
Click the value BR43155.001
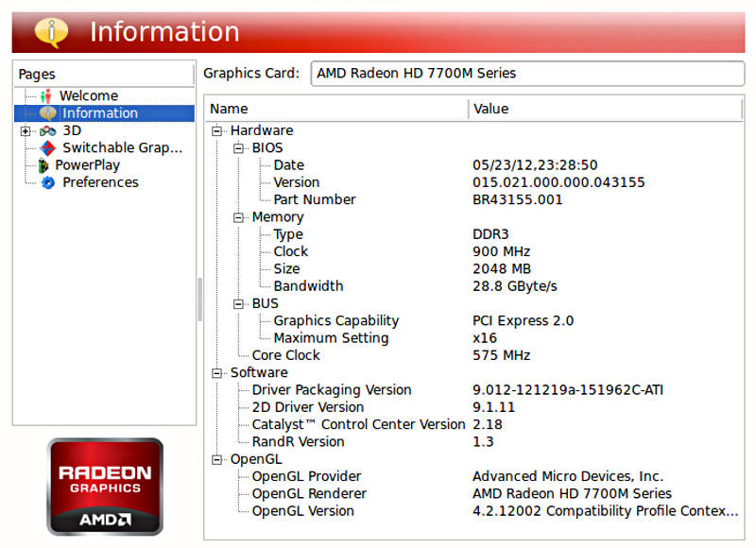coord(517,200)
